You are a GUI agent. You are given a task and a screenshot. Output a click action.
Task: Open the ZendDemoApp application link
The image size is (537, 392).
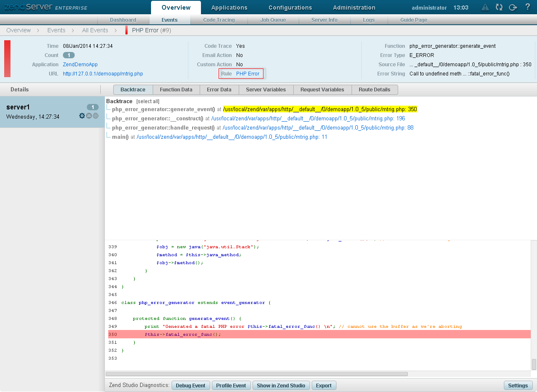(80, 65)
